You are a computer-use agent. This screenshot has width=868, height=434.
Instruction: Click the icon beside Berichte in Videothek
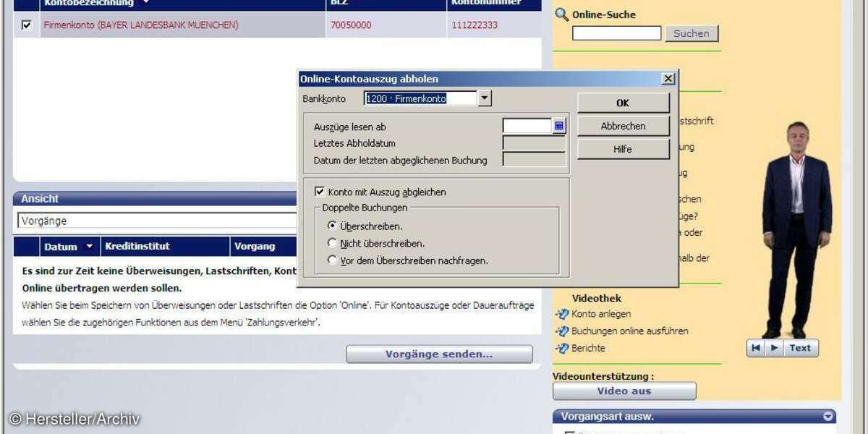562,349
